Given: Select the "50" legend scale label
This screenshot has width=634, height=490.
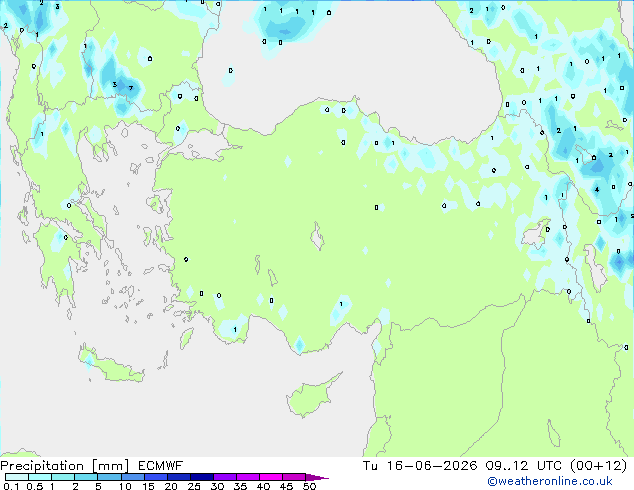Looking at the screenshot, I should tap(309, 486).
